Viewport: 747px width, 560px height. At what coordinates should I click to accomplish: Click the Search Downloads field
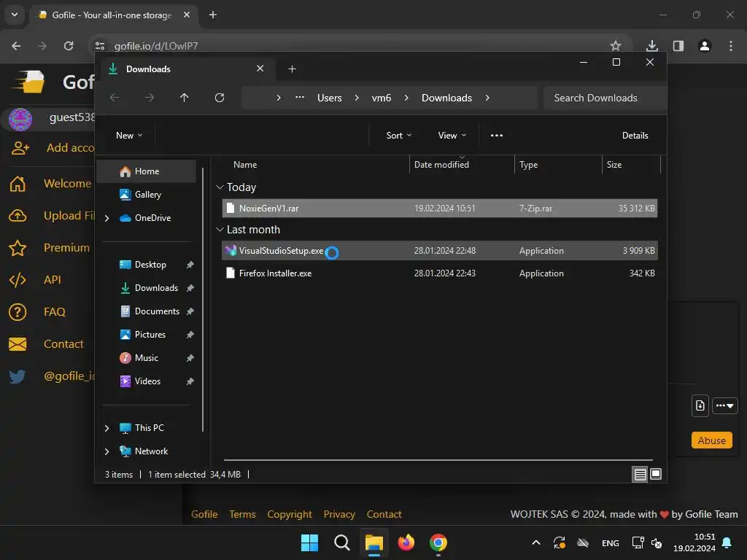tap(605, 98)
